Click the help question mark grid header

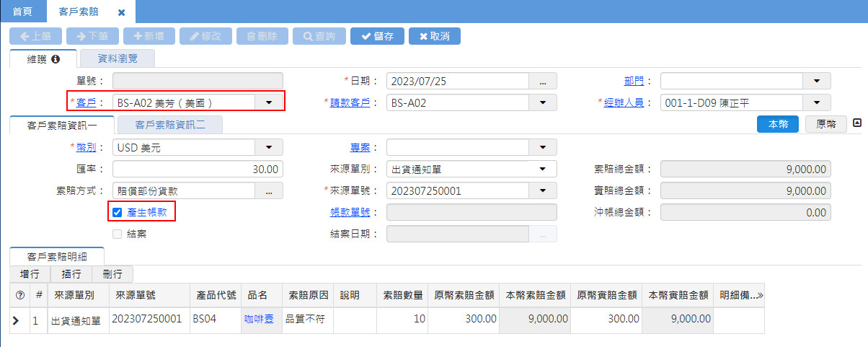pos(19,295)
